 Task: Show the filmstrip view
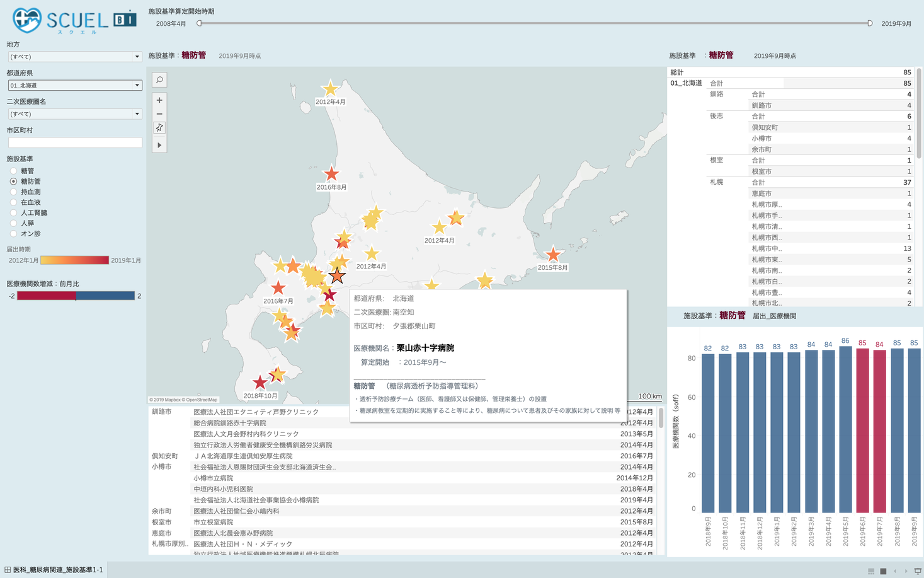[871, 571]
